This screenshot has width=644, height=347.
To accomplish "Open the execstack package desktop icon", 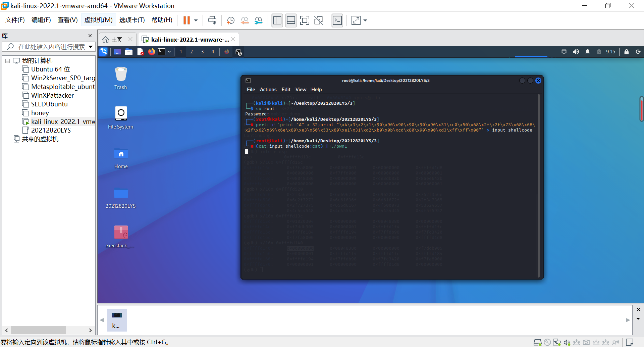I will click(x=120, y=237).
